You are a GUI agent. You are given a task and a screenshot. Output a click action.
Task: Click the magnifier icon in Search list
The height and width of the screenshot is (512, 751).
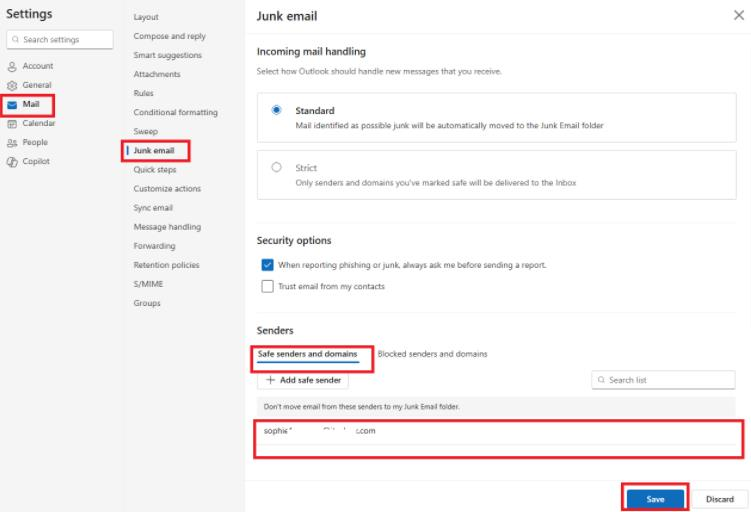point(601,380)
